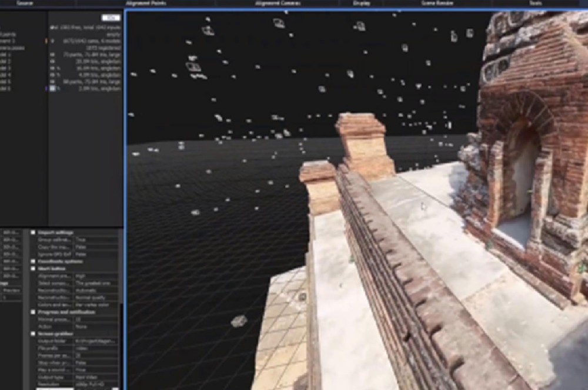
Task: Collapse the Coordinate systems section
Action: pos(33,261)
